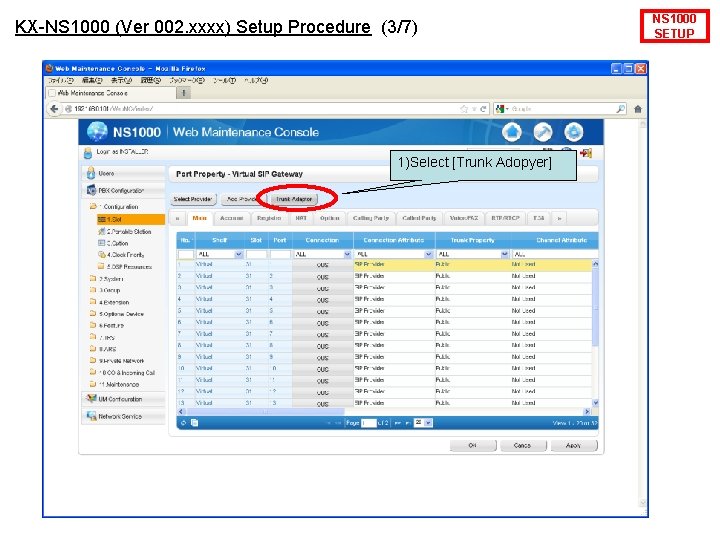Select 11.Maintenance tree item

tap(114, 384)
